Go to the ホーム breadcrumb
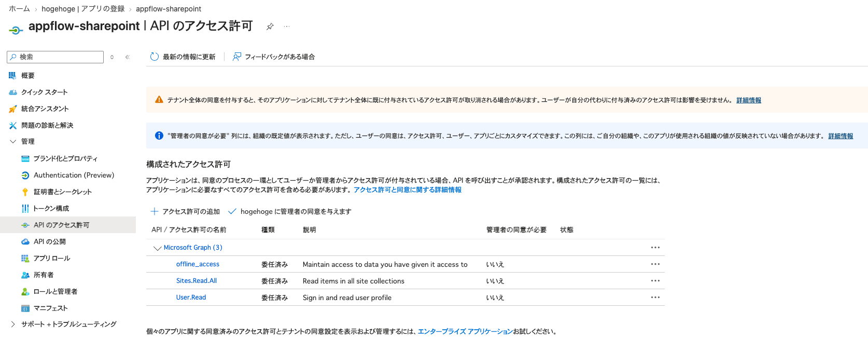 [x=19, y=9]
